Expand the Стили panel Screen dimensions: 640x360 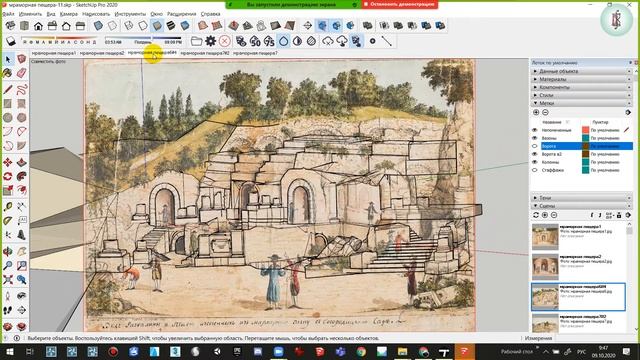[x=581, y=95]
